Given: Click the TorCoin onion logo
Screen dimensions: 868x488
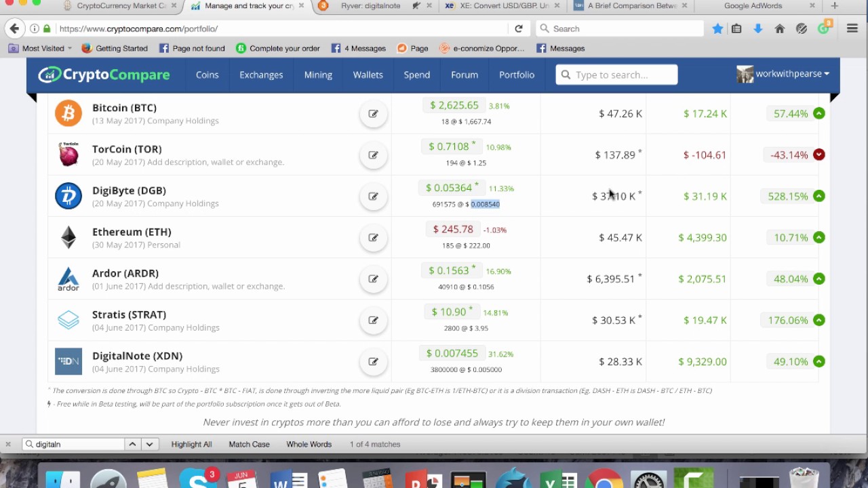Looking at the screenshot, I should click(x=68, y=155).
